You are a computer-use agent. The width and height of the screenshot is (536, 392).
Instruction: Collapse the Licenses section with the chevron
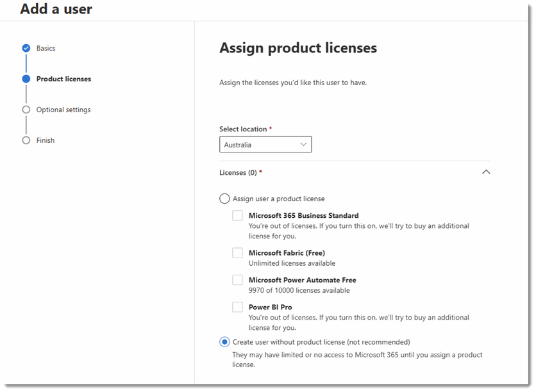(486, 172)
